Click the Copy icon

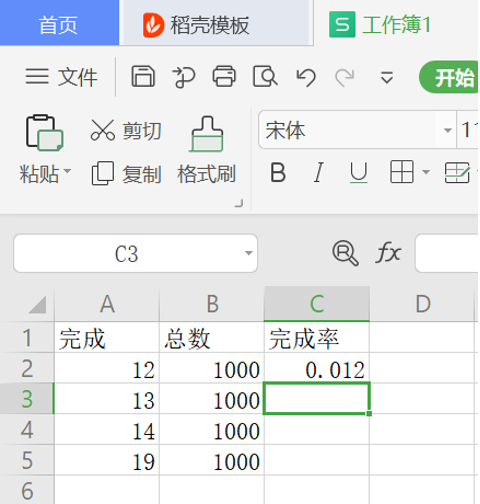[103, 173]
